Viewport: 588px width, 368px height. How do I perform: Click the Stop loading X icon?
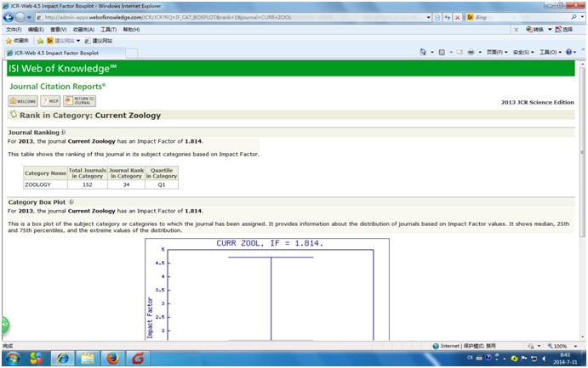pyautogui.click(x=457, y=17)
